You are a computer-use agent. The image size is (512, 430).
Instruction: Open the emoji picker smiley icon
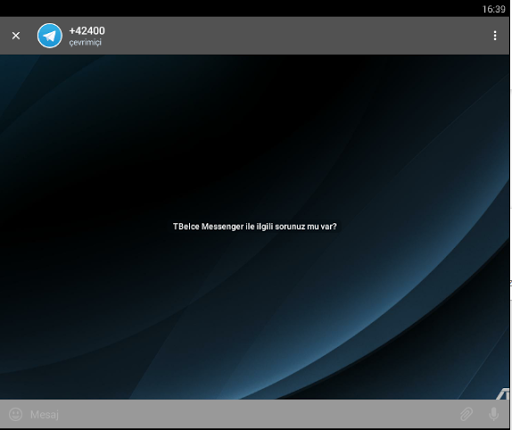[x=15, y=414]
